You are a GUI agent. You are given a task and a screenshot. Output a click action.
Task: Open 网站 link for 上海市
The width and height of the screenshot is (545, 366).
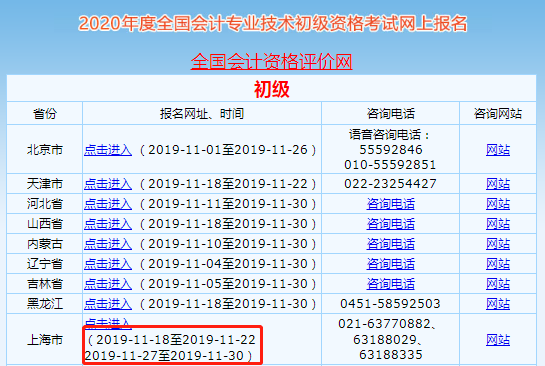click(x=498, y=340)
